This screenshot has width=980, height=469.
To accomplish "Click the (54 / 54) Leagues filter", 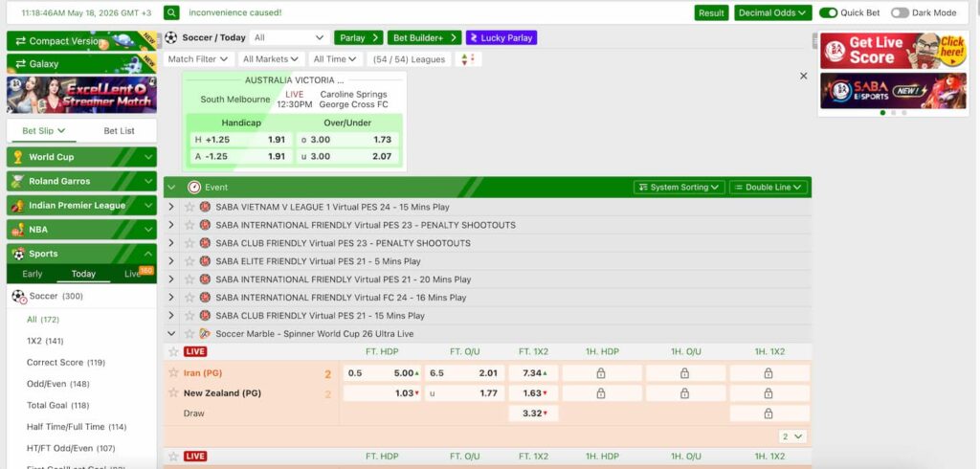I will tap(410, 59).
